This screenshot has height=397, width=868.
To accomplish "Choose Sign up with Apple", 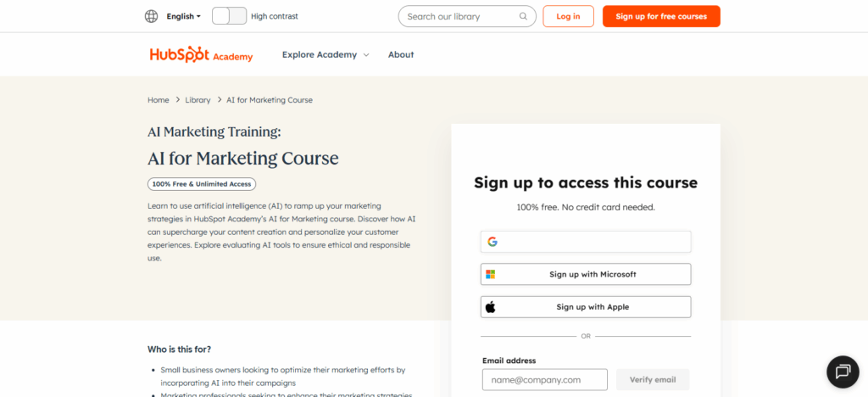I will (x=592, y=306).
